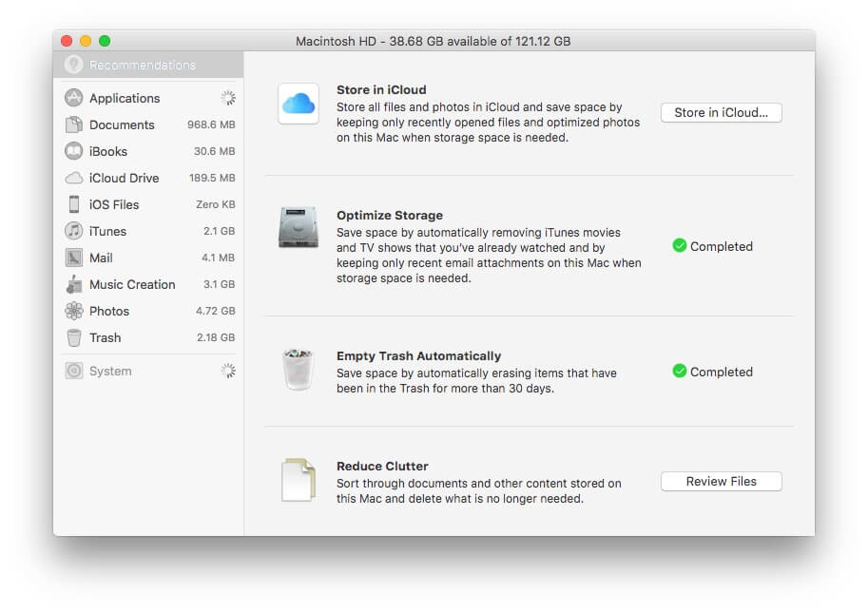Click the 4.1 MB Mail size
This screenshot has height=612, width=868.
tap(218, 258)
